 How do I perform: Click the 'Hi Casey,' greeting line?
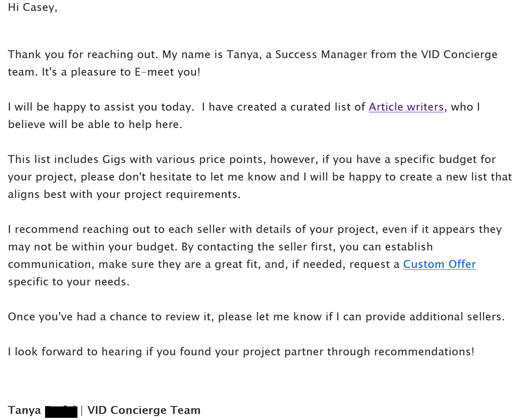point(33,8)
